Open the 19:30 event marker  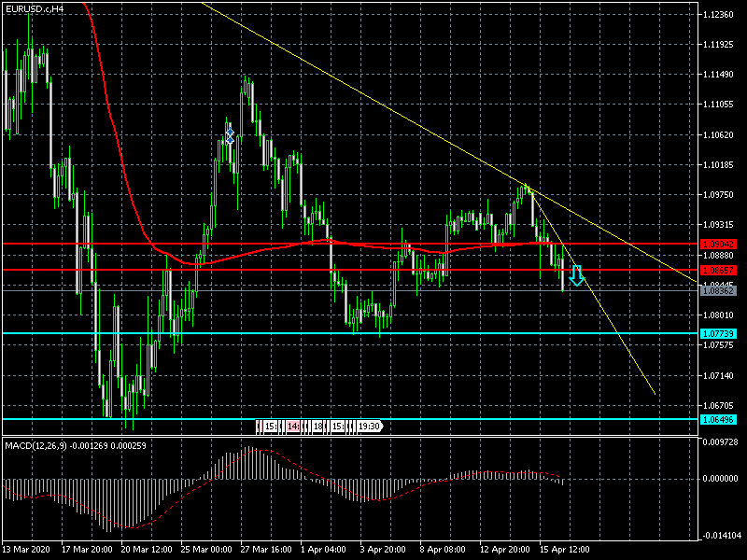coord(369,427)
